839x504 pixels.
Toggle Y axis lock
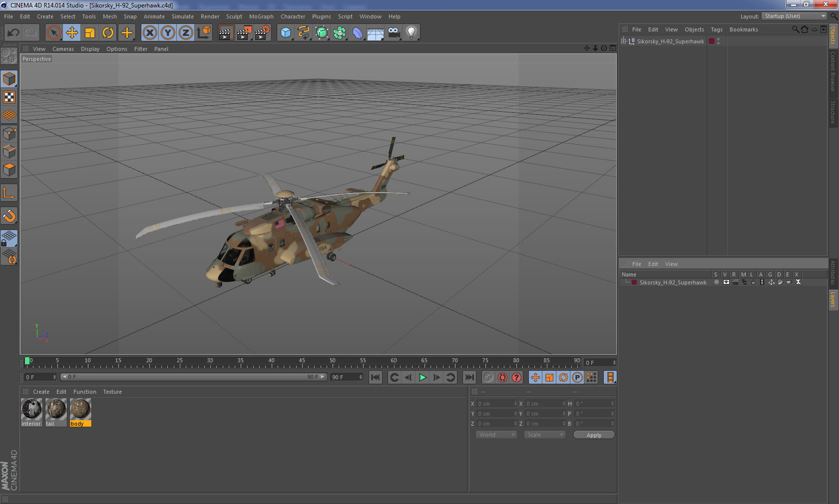168,33
